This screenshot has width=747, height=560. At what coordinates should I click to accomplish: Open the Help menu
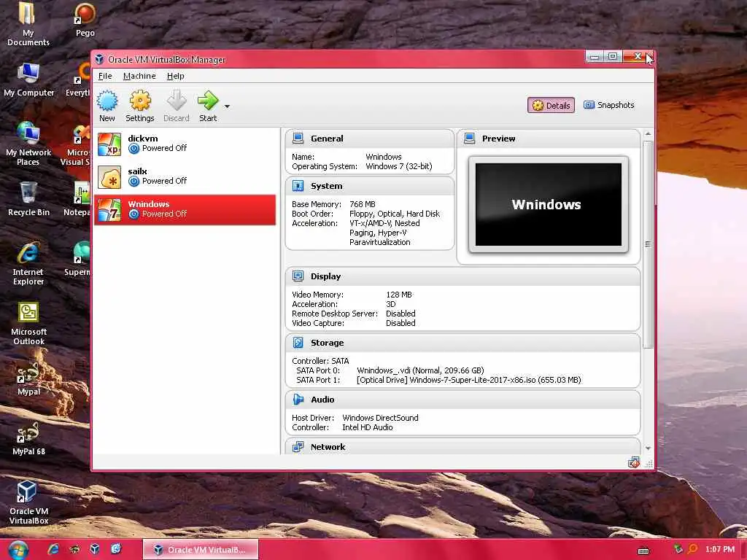pos(175,76)
